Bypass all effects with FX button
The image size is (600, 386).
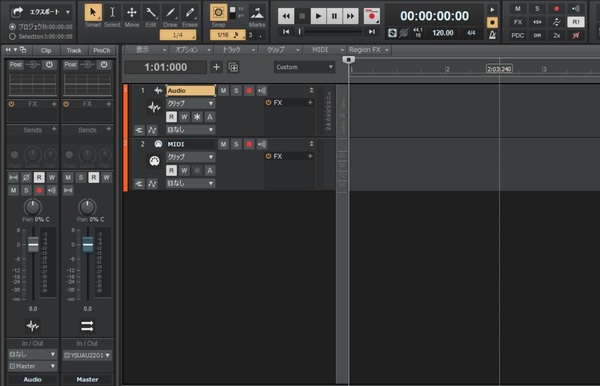click(x=517, y=22)
